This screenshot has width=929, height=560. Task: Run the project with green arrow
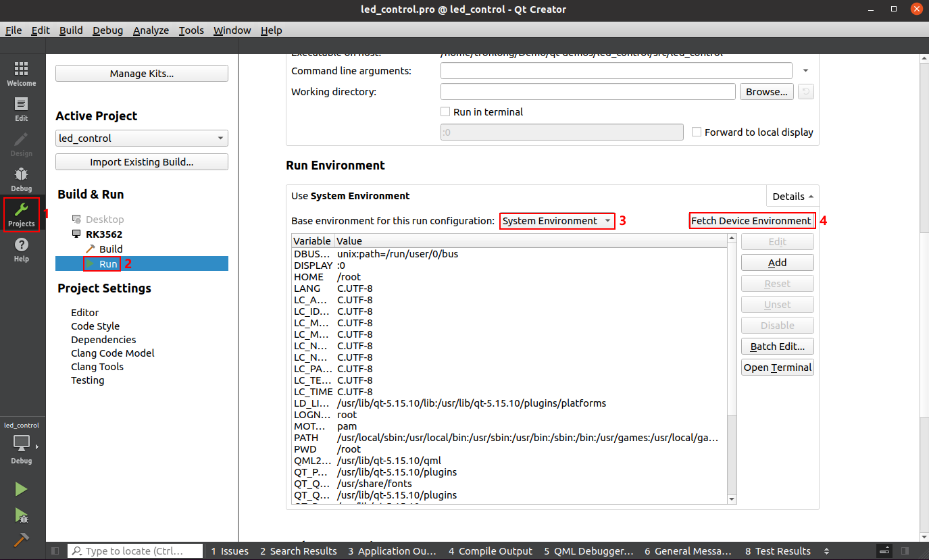[21, 489]
